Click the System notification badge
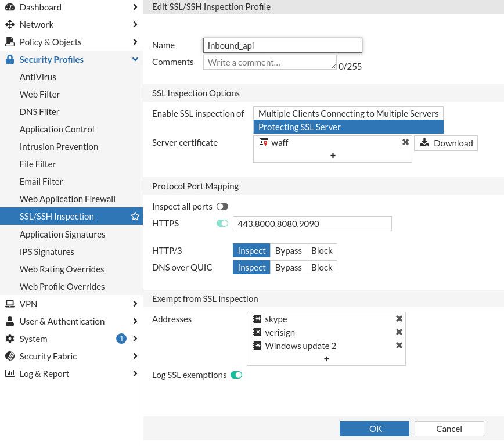This screenshot has width=504, height=446. tap(121, 339)
